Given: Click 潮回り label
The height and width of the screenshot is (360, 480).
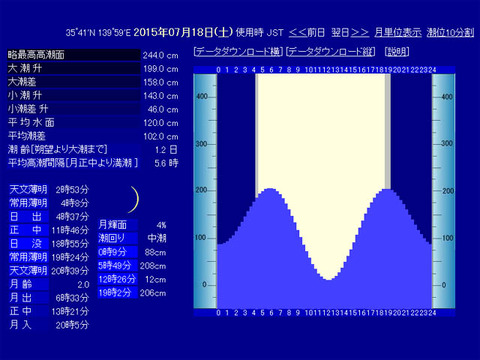Looking at the screenshot, I should coord(117,238).
